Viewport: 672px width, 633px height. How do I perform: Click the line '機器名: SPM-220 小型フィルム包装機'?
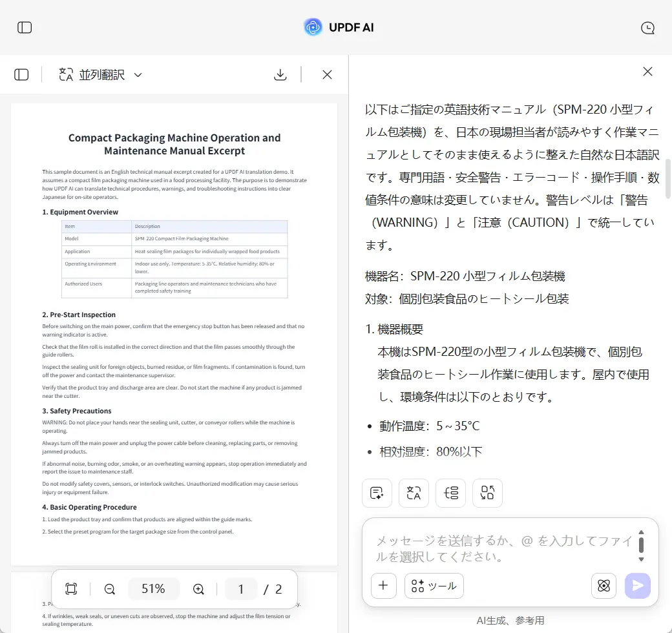pos(465,276)
